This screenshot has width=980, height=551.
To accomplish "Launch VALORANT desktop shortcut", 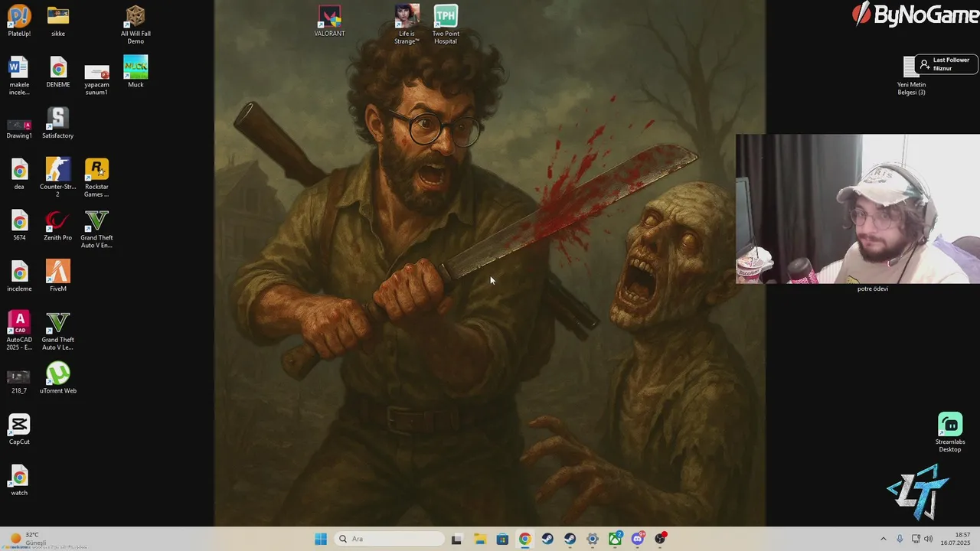I will tap(330, 21).
